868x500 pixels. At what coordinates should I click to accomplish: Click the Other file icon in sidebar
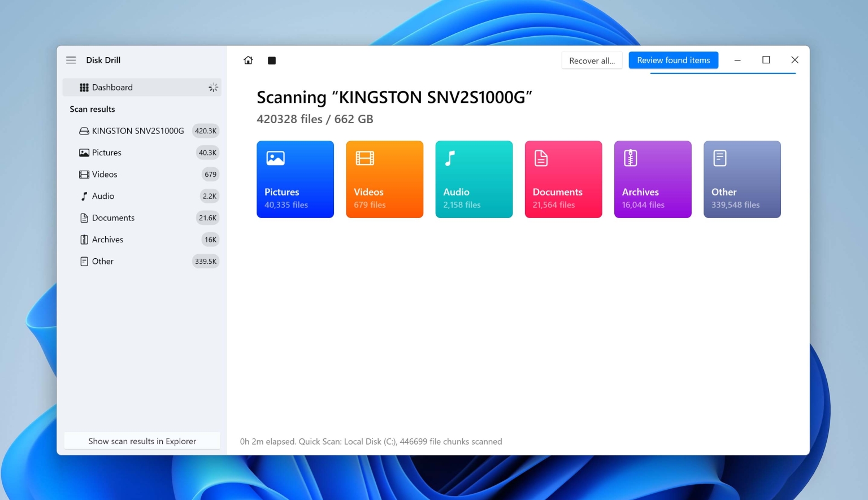[x=84, y=262]
